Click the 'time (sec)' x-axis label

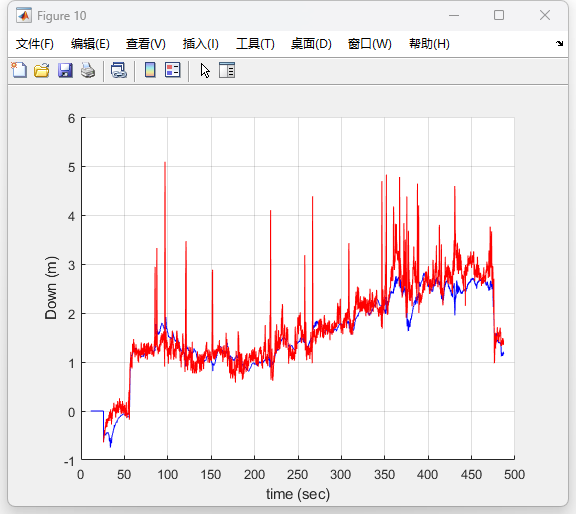(298, 494)
